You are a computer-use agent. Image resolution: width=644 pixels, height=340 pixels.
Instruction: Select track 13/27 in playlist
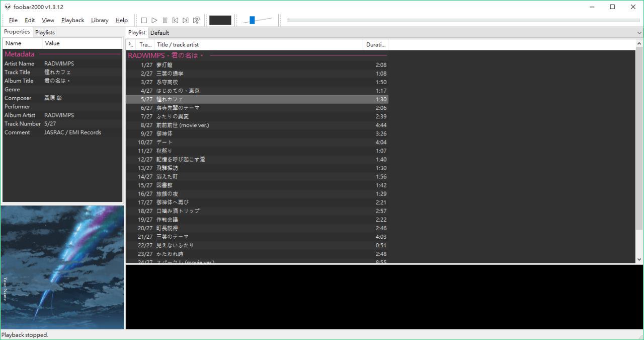click(x=257, y=168)
